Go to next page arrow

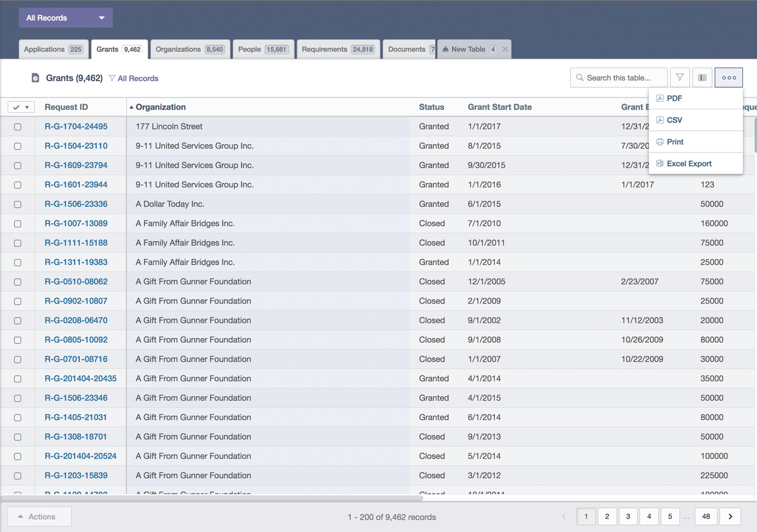(x=730, y=517)
